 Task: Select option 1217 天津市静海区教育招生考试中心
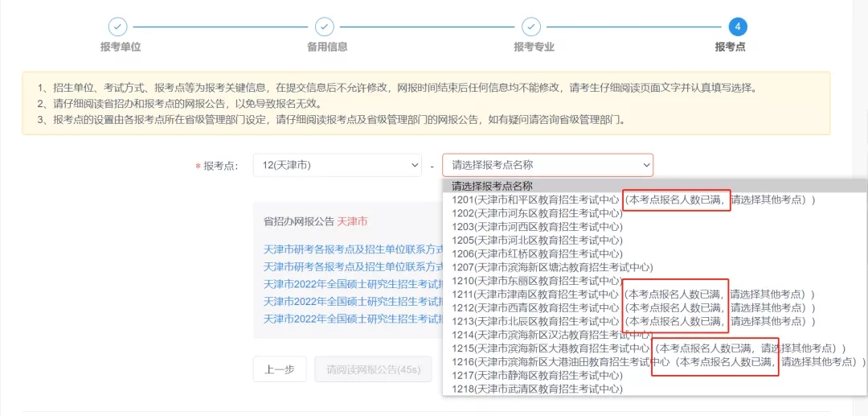point(655,376)
